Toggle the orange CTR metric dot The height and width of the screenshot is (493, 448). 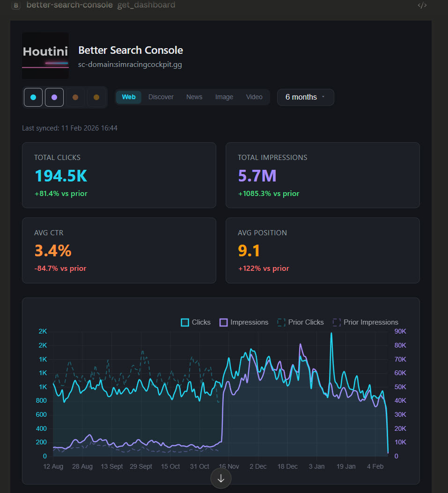76,97
